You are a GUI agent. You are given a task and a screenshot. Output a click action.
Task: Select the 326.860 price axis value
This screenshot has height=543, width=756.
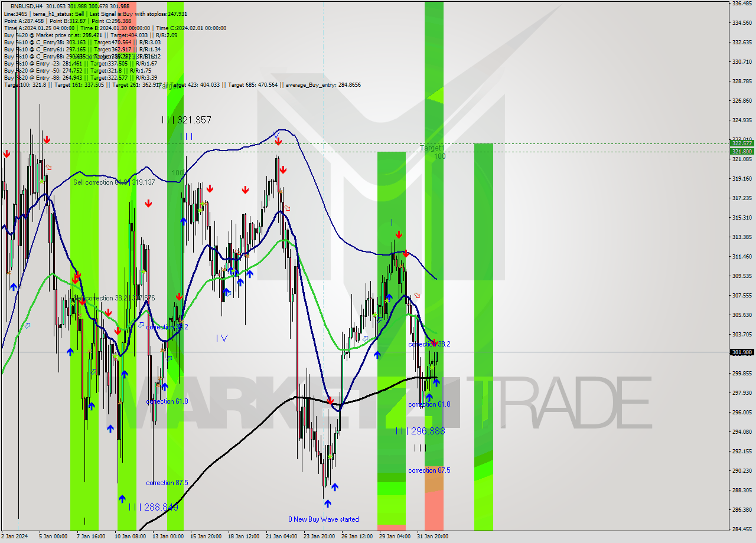tap(742, 101)
